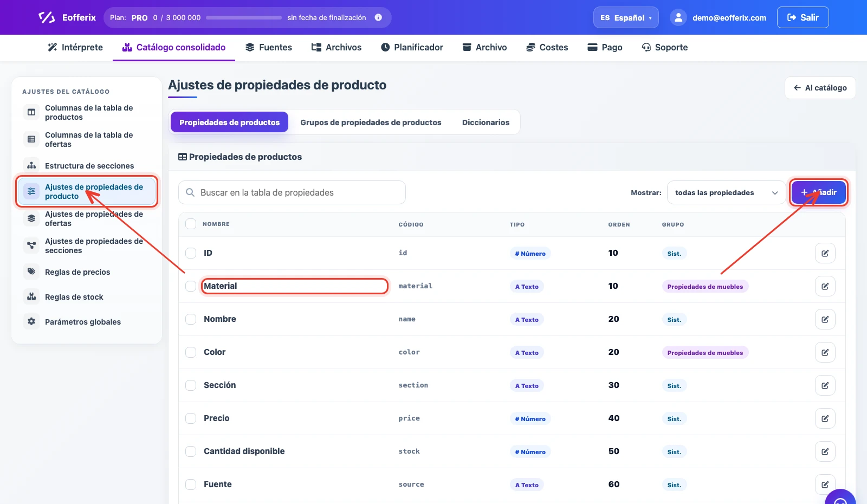
Task: Go to the Fuentes menu
Action: coord(269,47)
